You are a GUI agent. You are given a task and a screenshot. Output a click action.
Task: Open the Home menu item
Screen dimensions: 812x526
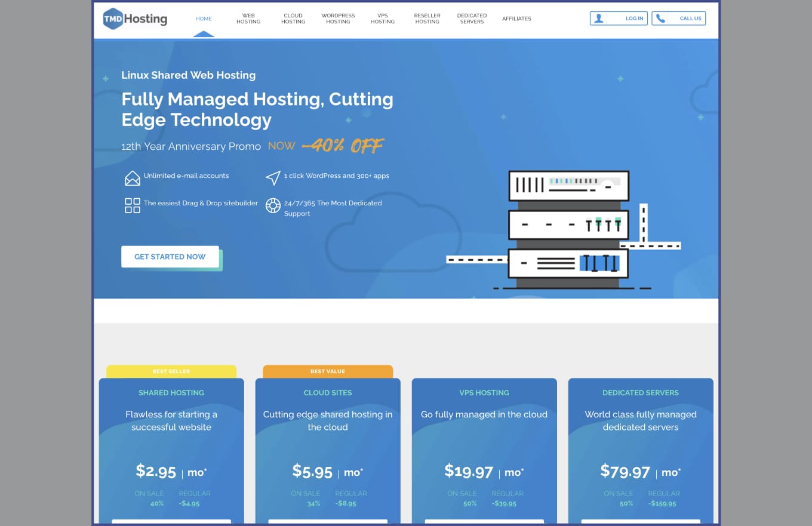(x=204, y=19)
